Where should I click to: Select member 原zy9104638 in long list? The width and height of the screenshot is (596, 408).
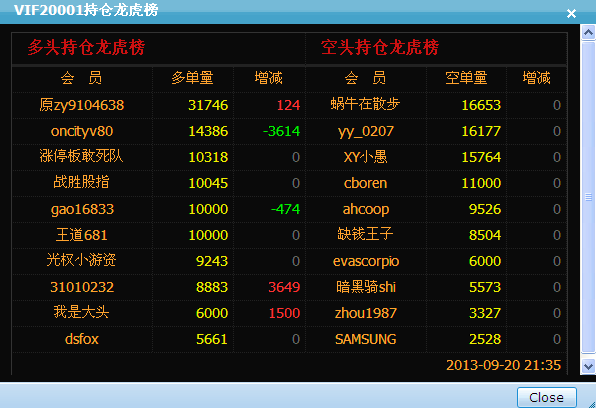click(82, 105)
